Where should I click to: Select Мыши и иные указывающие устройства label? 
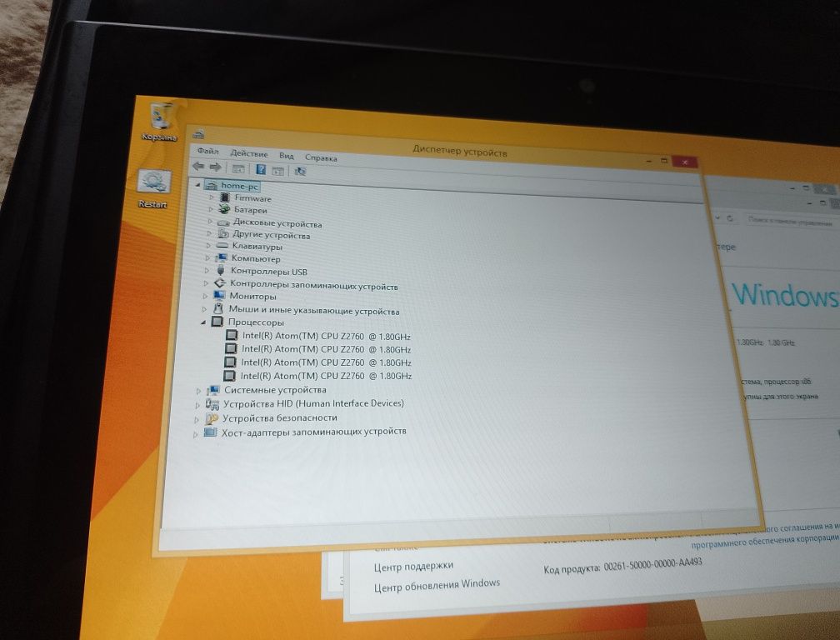pos(314,310)
